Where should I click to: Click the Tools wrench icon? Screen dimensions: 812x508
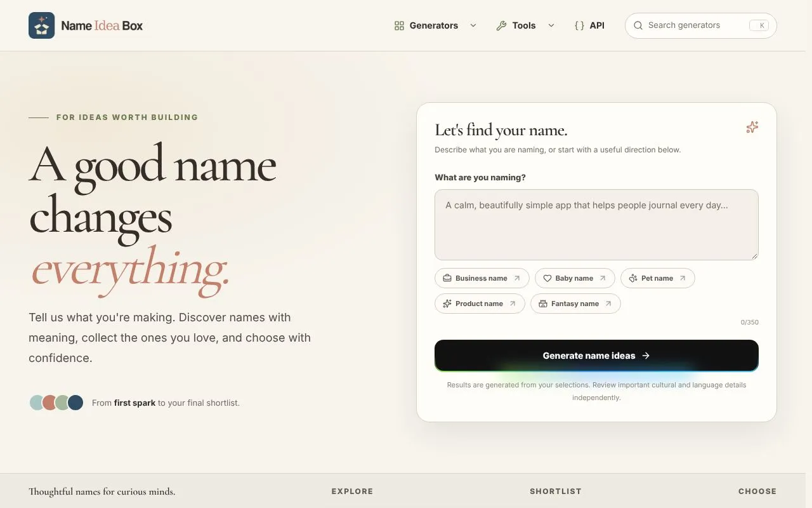point(501,26)
